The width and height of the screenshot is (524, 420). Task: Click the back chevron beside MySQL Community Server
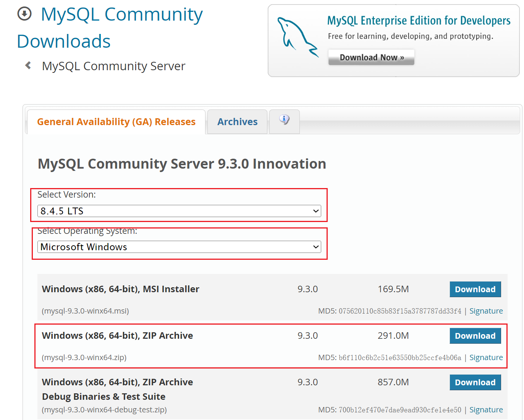coord(28,66)
